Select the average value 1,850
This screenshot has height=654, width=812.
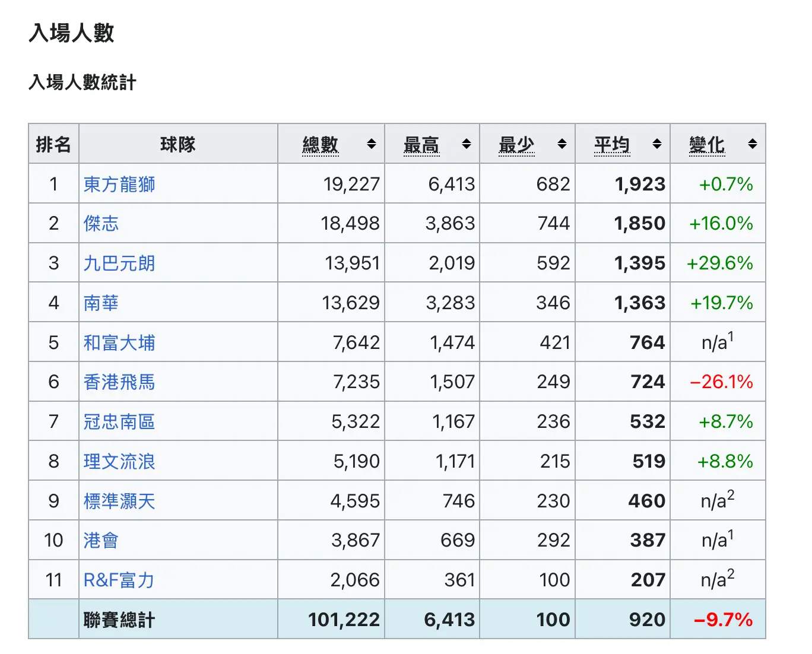[640, 223]
